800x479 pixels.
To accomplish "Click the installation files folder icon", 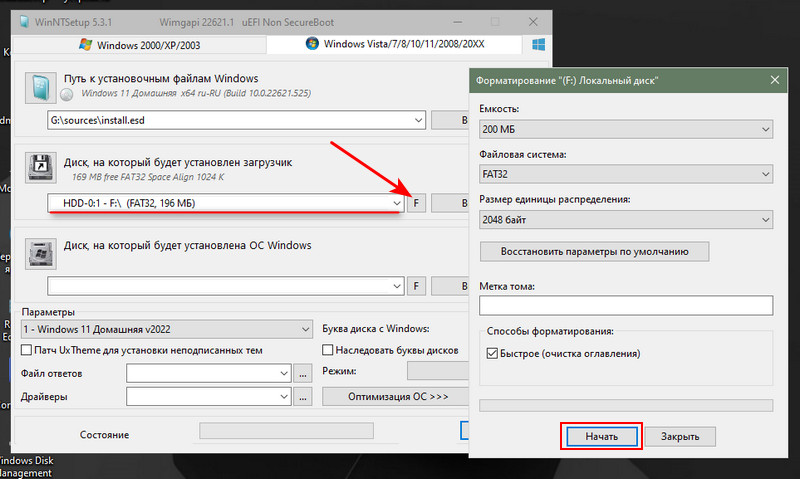I will (40, 88).
